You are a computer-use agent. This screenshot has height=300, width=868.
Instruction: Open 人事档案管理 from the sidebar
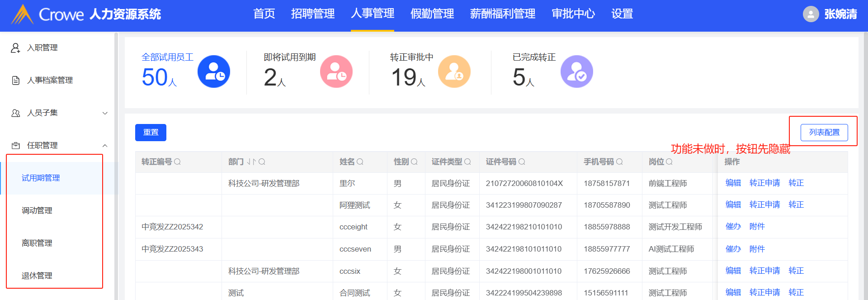click(x=50, y=80)
